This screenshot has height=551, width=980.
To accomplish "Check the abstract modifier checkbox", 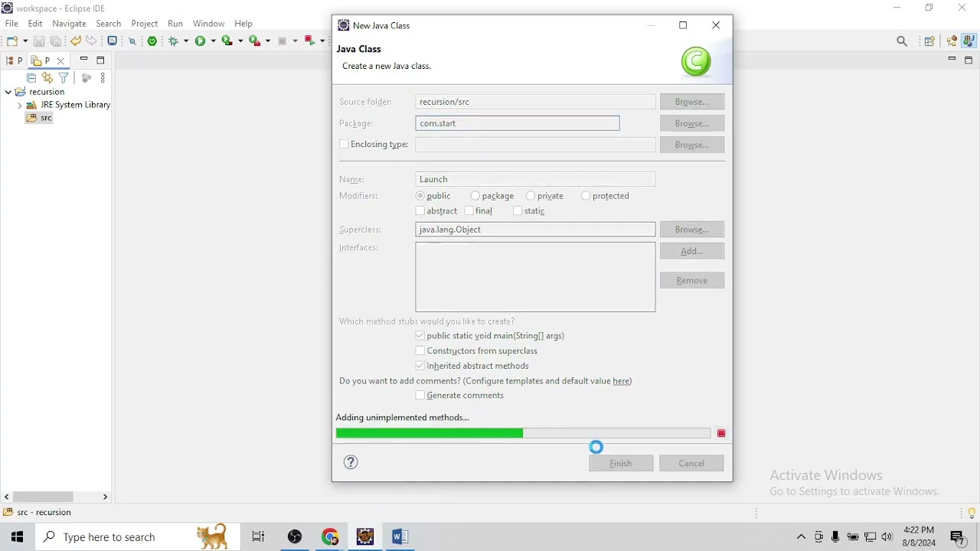I will [420, 211].
